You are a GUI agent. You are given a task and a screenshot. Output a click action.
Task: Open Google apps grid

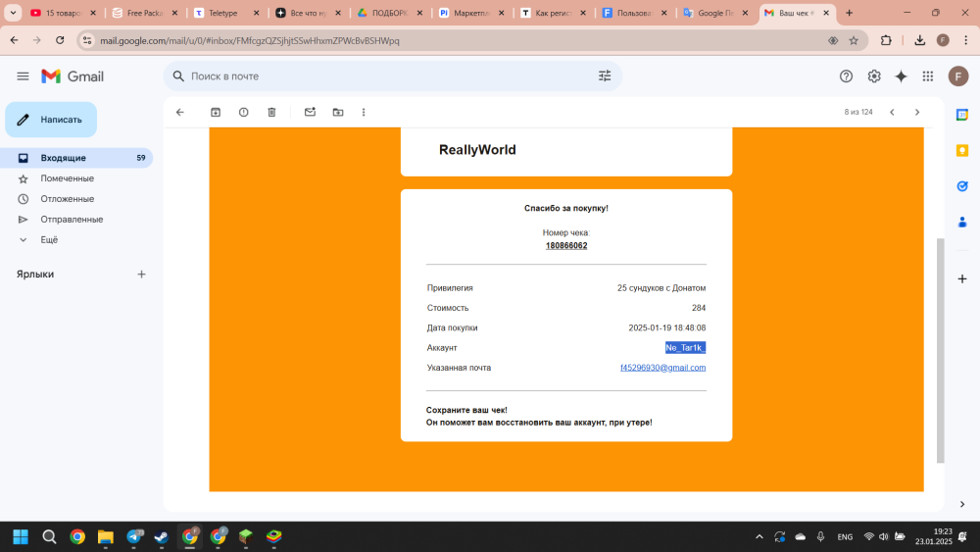tap(927, 76)
